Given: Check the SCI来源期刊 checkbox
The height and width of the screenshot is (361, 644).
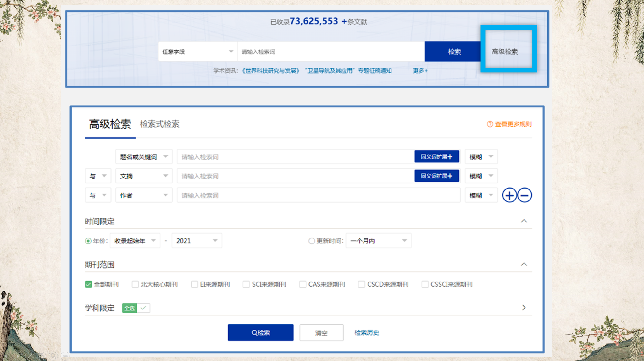Looking at the screenshot, I should click(246, 284).
